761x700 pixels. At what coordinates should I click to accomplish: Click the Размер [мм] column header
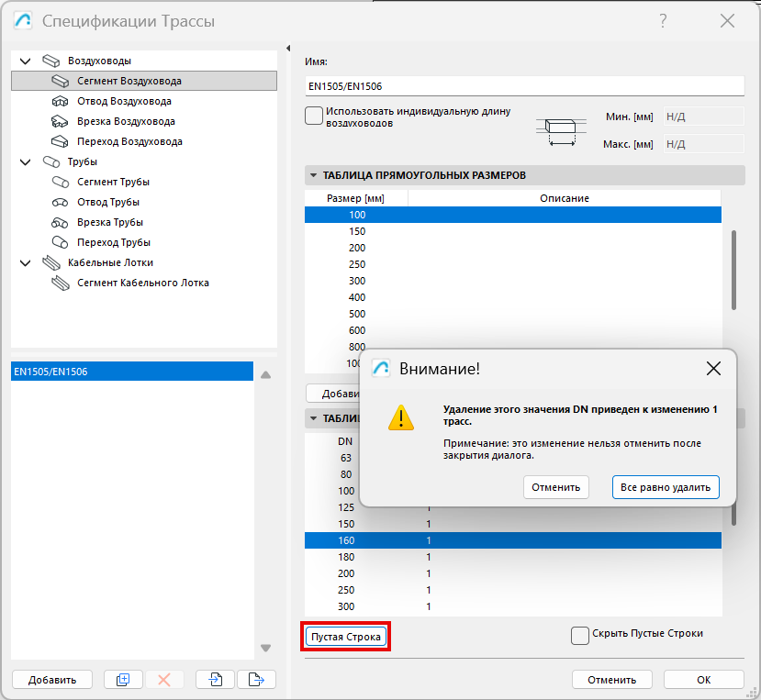[x=356, y=198]
